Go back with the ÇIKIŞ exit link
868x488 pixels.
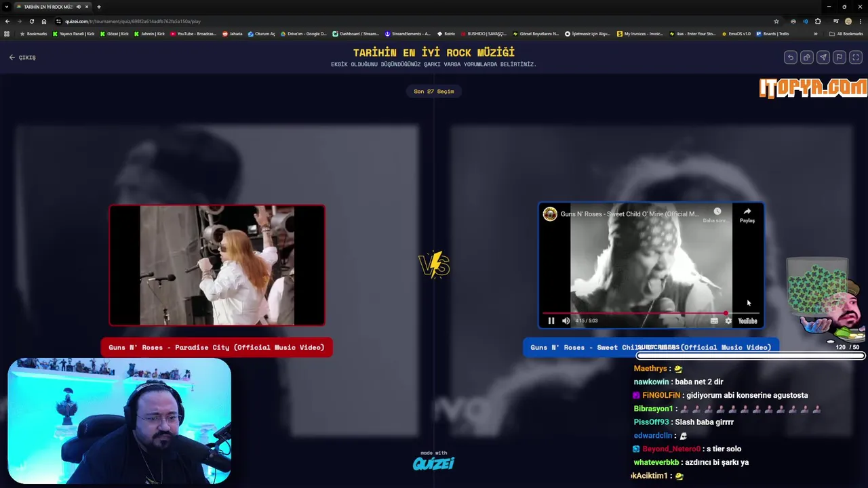click(22, 58)
